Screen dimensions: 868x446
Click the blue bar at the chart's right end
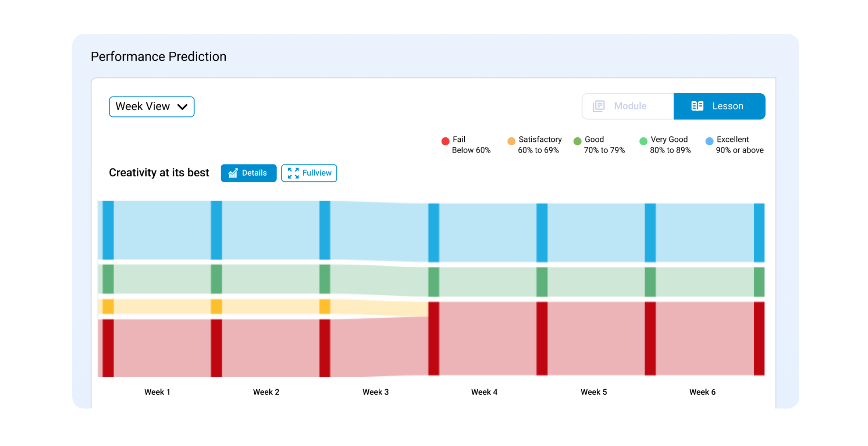click(759, 233)
